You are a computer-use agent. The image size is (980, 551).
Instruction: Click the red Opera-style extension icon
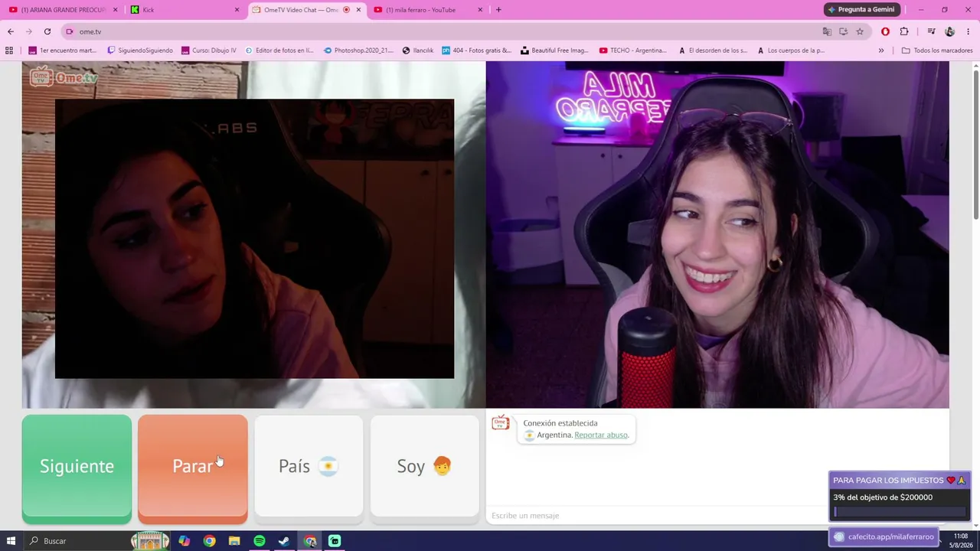(x=885, y=31)
